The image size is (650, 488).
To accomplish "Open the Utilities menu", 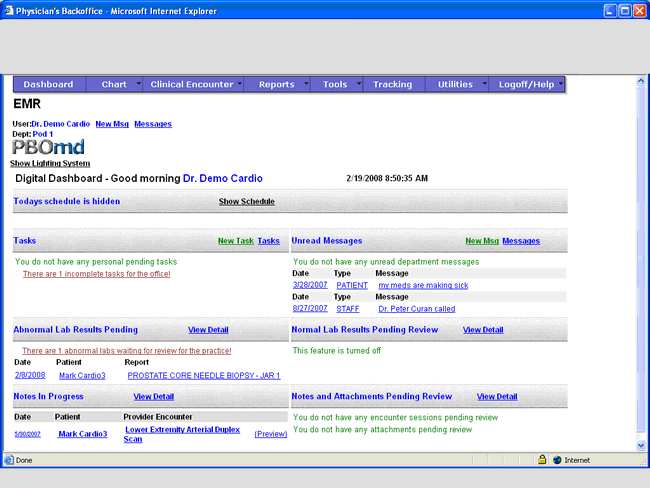I will click(455, 85).
